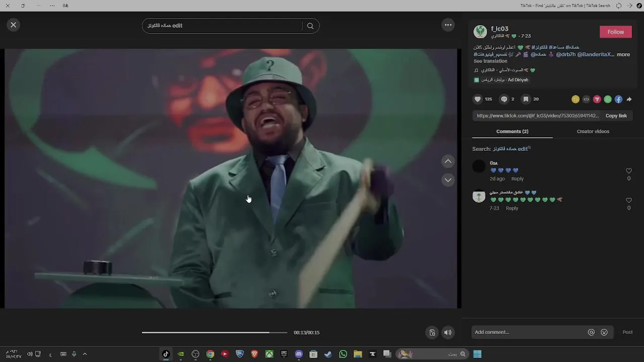644x362 pixels.
Task: Pause the playing video by clicking it
Action: tap(231, 178)
